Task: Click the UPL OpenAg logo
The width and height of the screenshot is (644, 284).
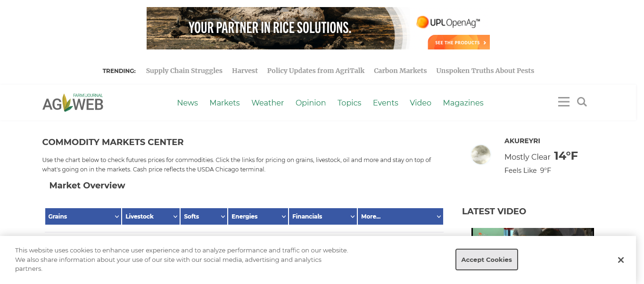Action: [x=448, y=22]
